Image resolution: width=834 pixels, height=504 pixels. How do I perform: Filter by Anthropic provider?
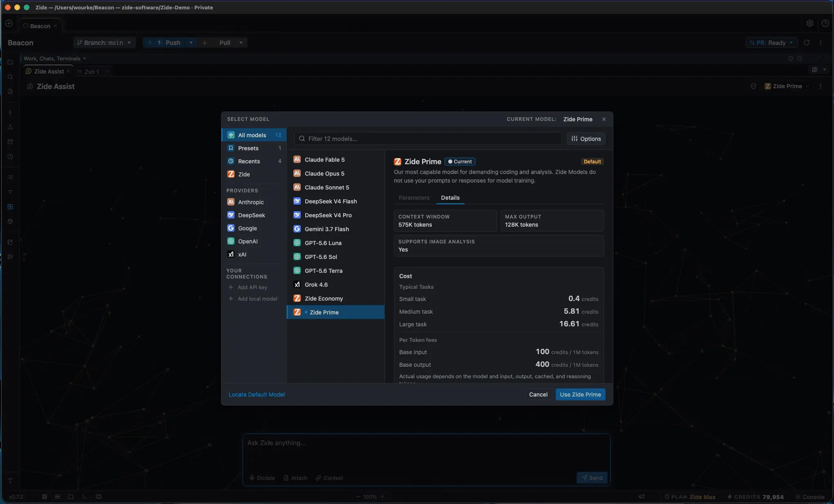click(254, 202)
